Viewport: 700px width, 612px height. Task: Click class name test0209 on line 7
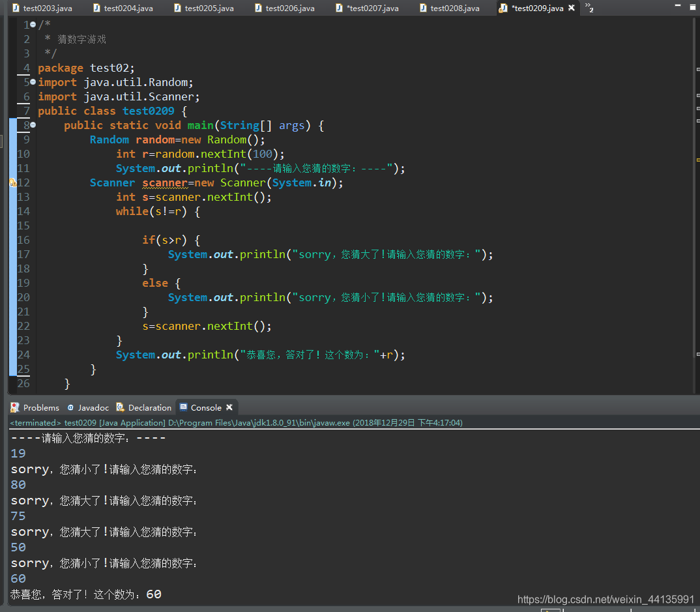coord(148,111)
